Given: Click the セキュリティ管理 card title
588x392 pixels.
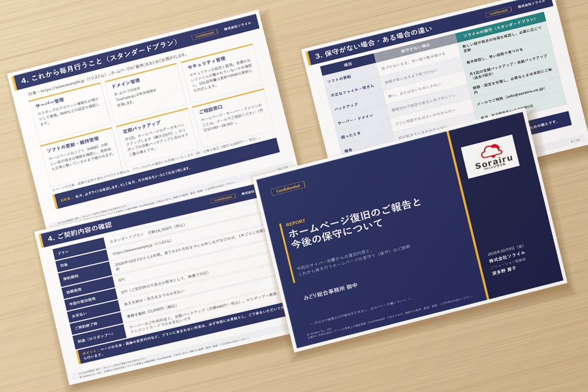Looking at the screenshot, I should [x=206, y=62].
